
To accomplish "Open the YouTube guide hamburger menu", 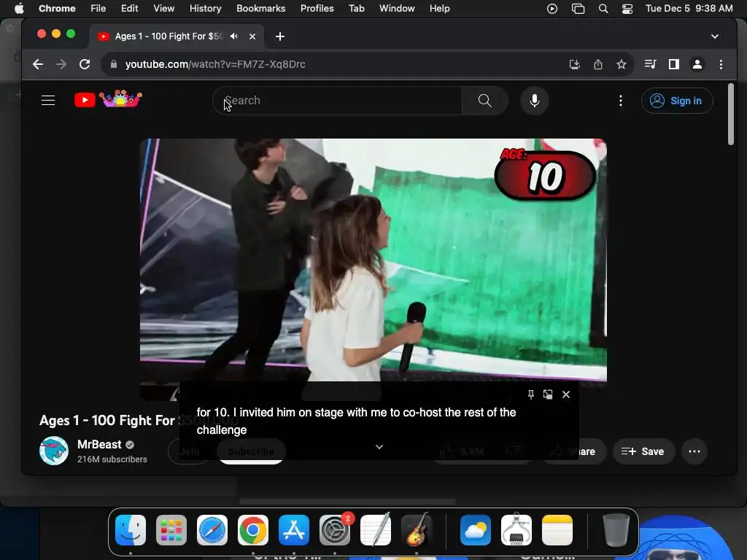I will 48,101.
